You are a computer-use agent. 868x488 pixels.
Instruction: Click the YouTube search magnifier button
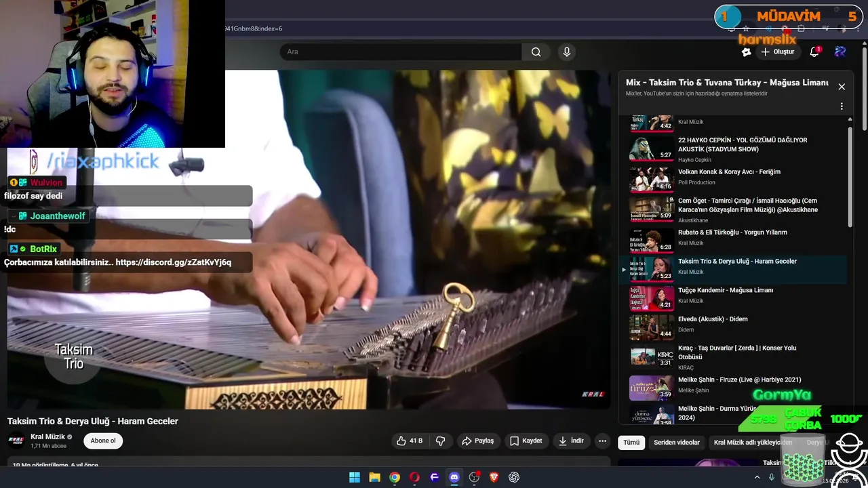click(536, 52)
